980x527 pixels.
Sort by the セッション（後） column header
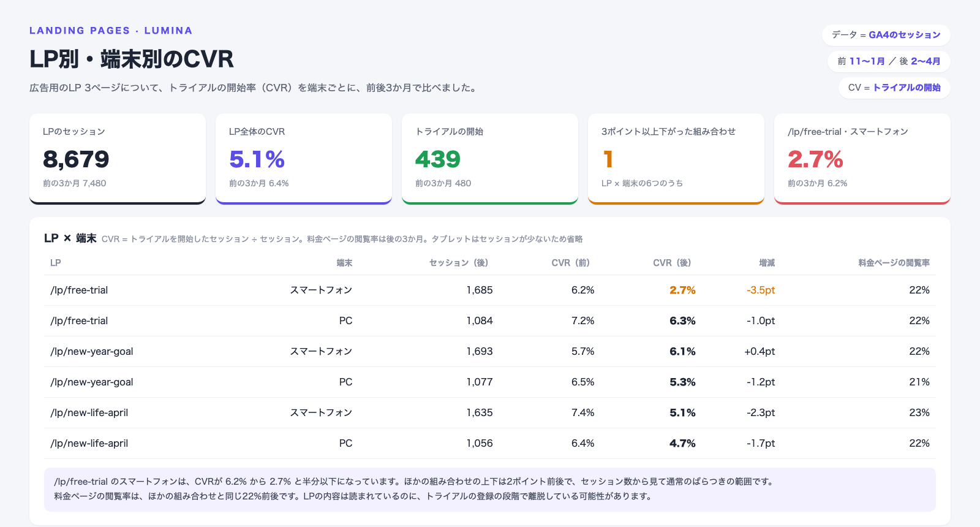coord(459,263)
